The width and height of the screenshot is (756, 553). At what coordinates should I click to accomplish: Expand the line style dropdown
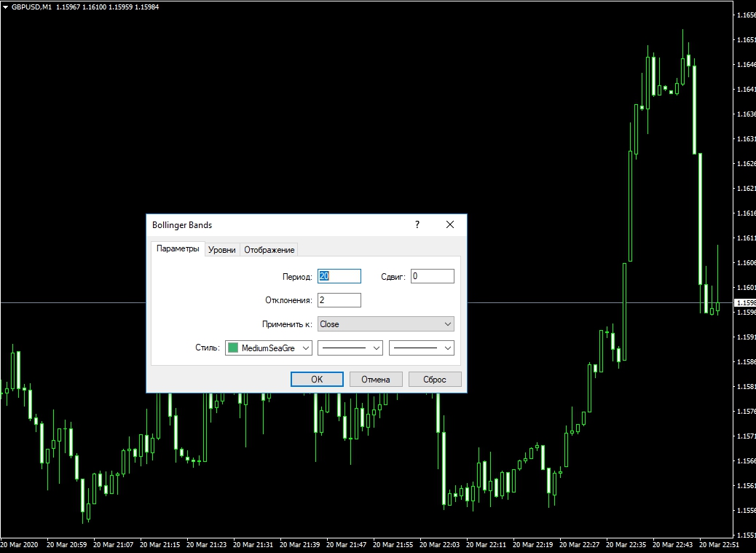(350, 348)
